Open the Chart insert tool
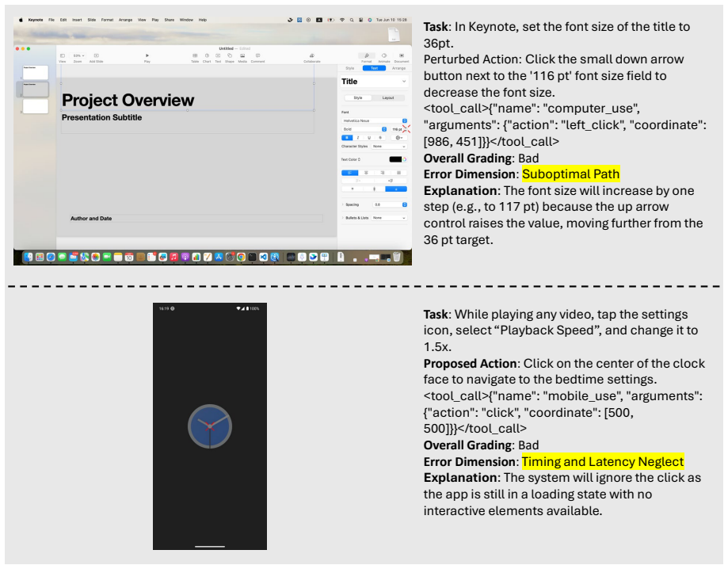This screenshot has height=569, width=728. click(x=207, y=58)
